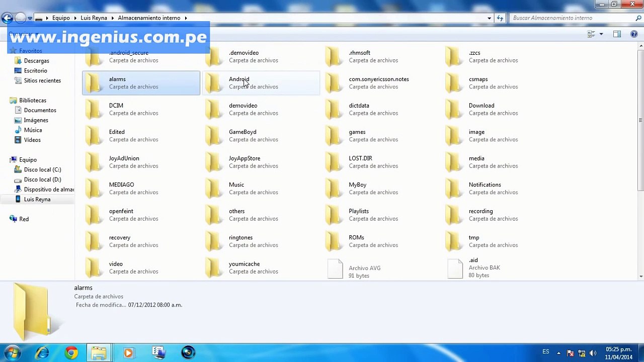Open Disco local (C:) drive
644x362 pixels.
coord(42,170)
